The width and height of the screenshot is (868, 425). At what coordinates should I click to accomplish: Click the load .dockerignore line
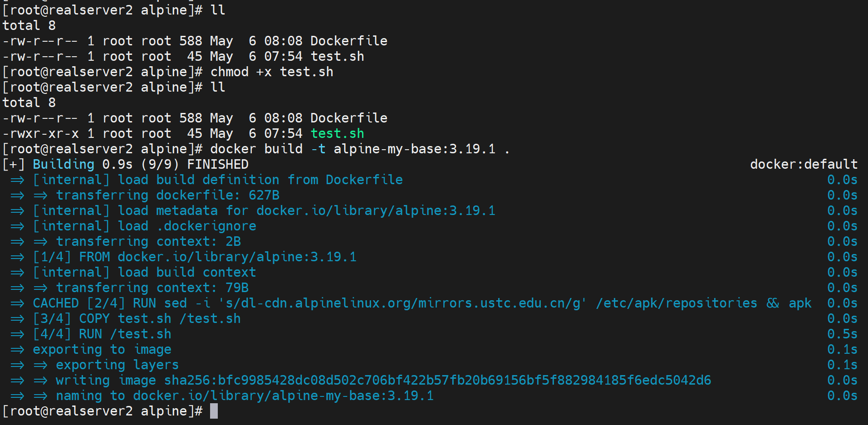coord(144,226)
